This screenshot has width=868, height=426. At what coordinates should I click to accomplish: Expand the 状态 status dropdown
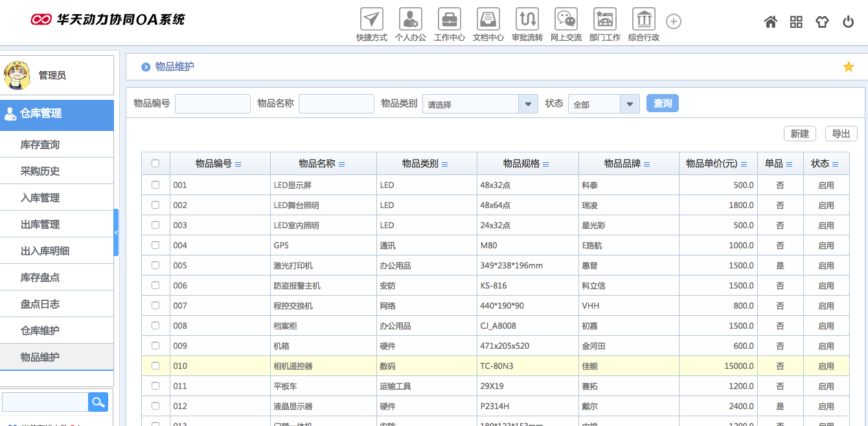click(630, 104)
